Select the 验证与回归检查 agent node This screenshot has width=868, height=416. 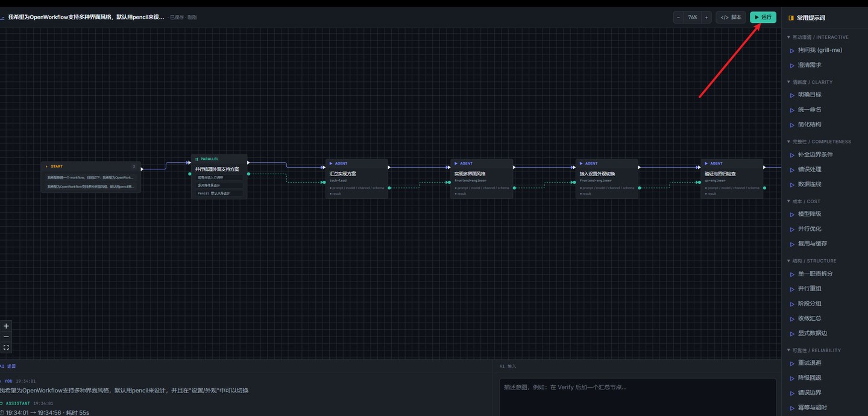(x=732, y=178)
